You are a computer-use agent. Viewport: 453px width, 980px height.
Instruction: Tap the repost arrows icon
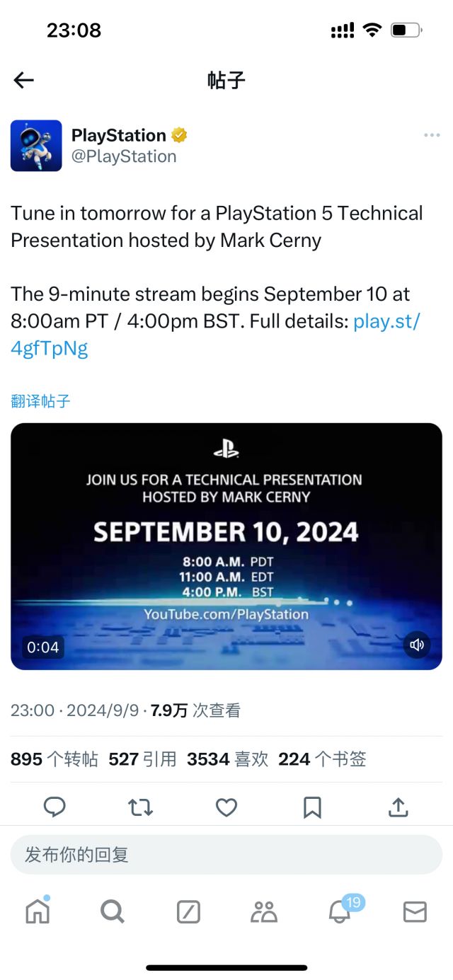(x=140, y=807)
